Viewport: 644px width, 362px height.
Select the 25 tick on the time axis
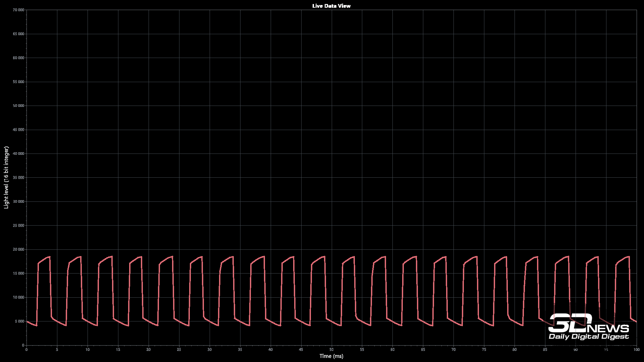(179, 350)
